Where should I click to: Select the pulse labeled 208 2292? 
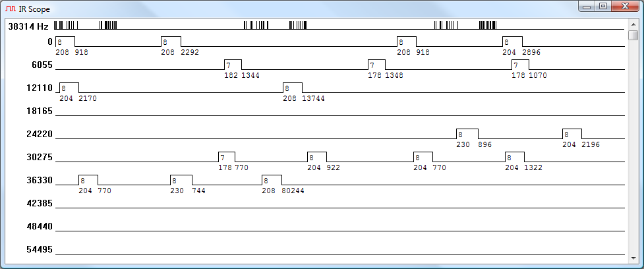click(x=171, y=42)
